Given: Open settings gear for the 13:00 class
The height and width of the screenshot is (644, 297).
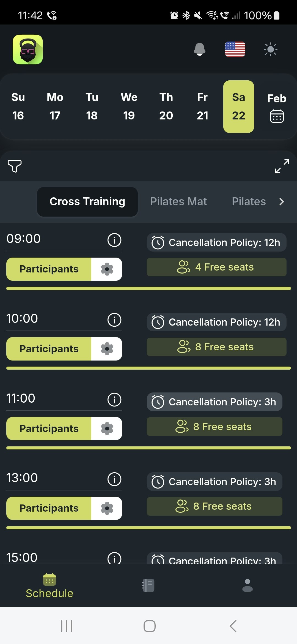Looking at the screenshot, I should coord(107,508).
